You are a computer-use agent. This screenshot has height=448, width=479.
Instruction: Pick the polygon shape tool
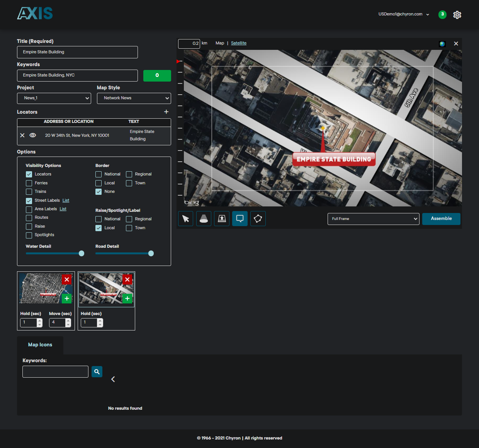click(258, 219)
